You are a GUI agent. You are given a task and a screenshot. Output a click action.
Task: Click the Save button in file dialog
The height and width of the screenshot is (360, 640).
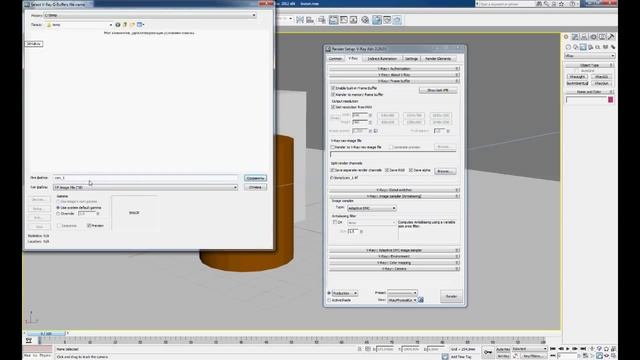coord(256,178)
